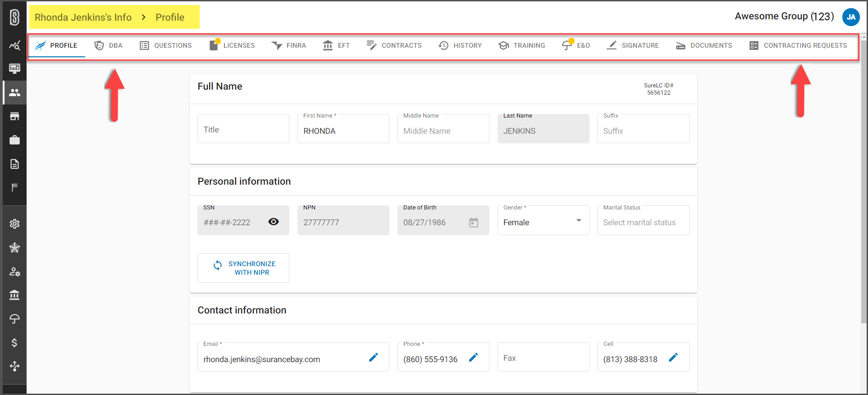Click the SuranceBay logo icon in sidebar
The width and height of the screenshot is (868, 395).
point(14,18)
